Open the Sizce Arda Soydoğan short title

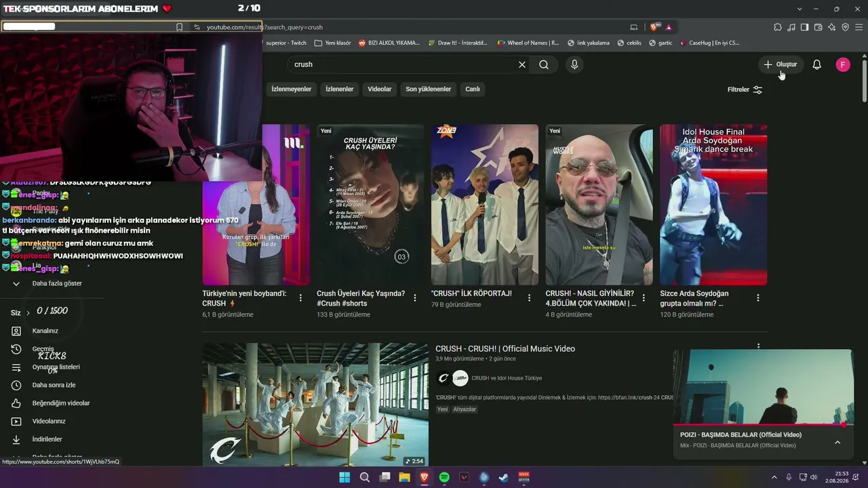pyautogui.click(x=694, y=298)
